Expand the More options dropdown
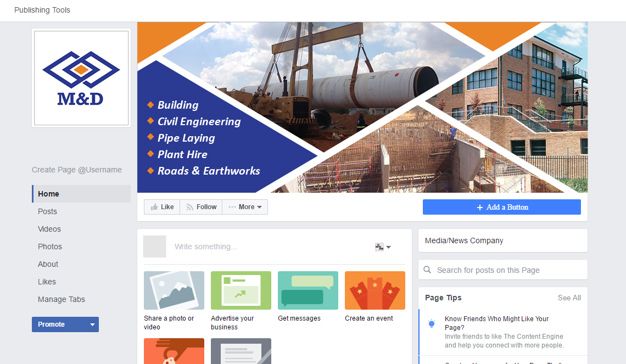The width and height of the screenshot is (626, 364). (245, 207)
